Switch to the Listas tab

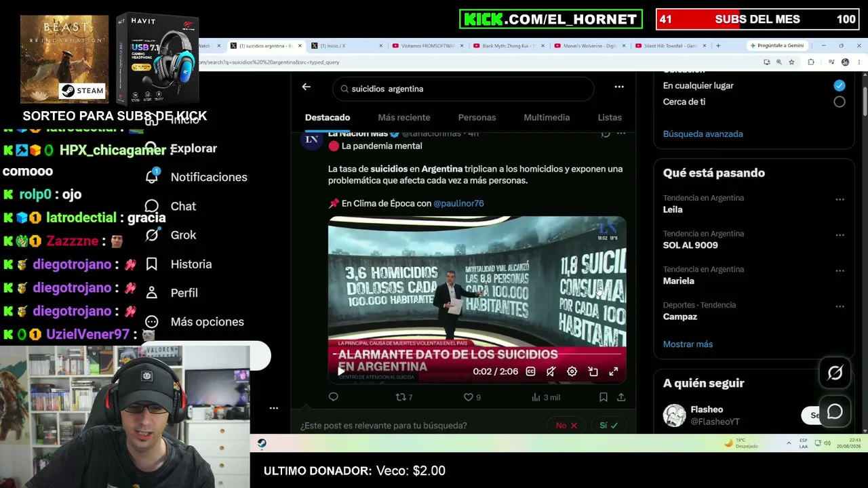610,117
